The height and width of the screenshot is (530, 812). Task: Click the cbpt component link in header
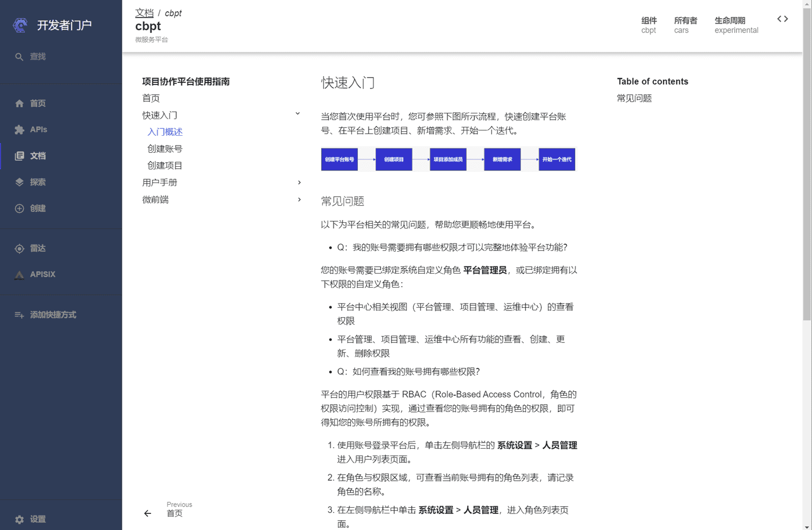coord(648,31)
